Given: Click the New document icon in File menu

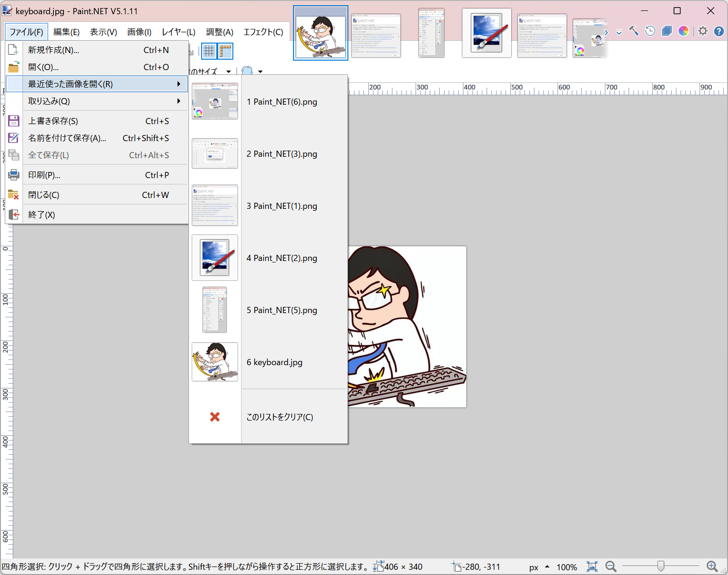Looking at the screenshot, I should [x=14, y=50].
